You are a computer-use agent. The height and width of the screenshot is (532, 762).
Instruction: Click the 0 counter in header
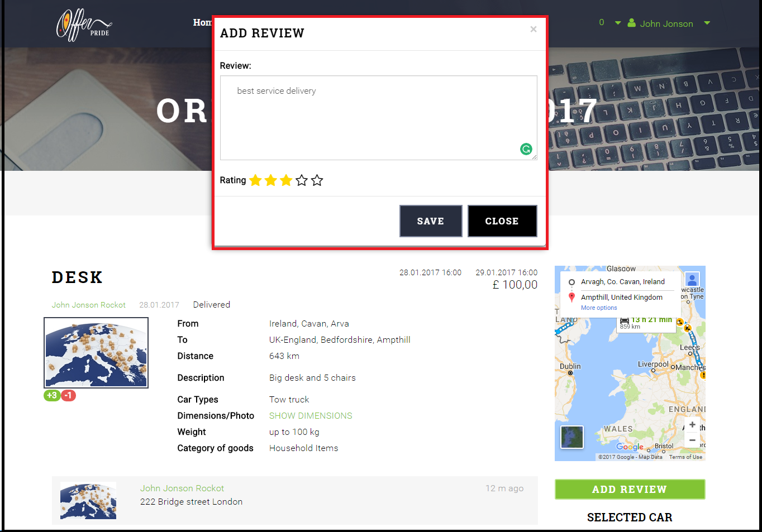click(x=602, y=22)
